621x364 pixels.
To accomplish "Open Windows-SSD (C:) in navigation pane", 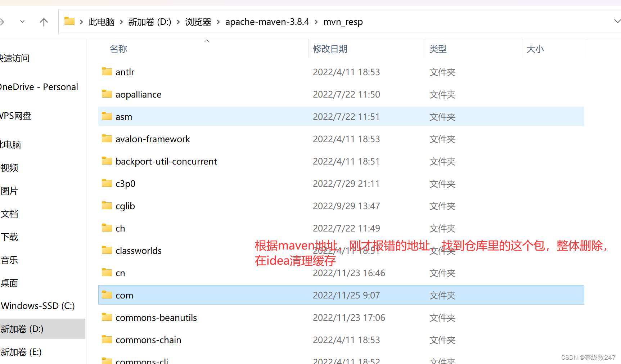I will point(38,306).
